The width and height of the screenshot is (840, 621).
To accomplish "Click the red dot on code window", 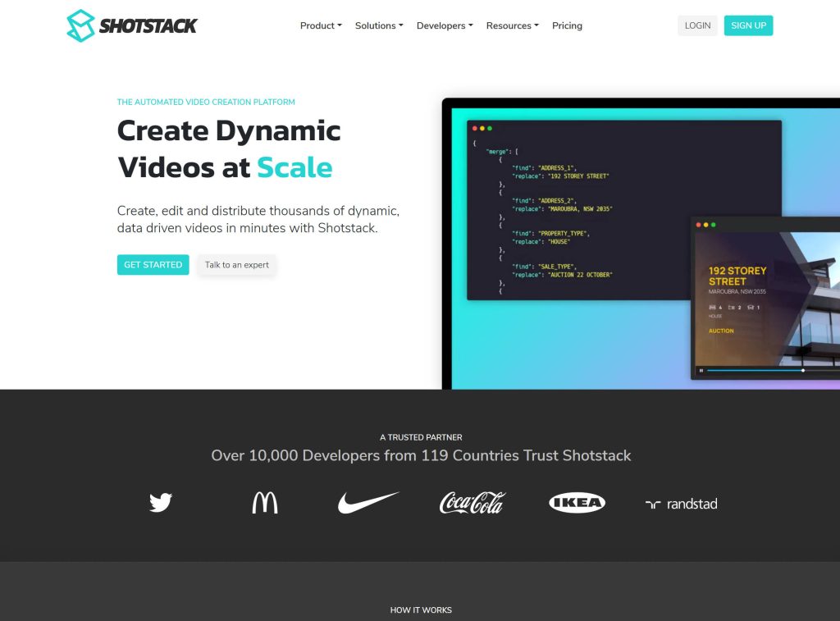I will (475, 129).
